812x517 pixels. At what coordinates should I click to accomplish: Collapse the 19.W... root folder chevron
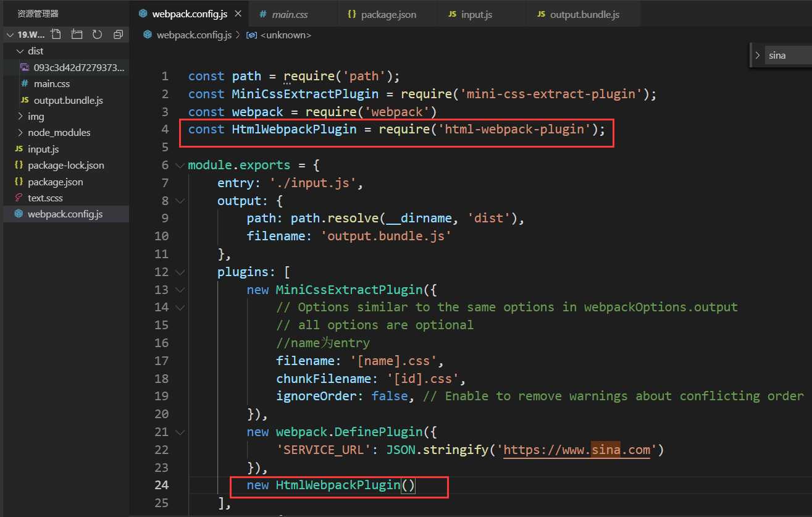(x=10, y=35)
